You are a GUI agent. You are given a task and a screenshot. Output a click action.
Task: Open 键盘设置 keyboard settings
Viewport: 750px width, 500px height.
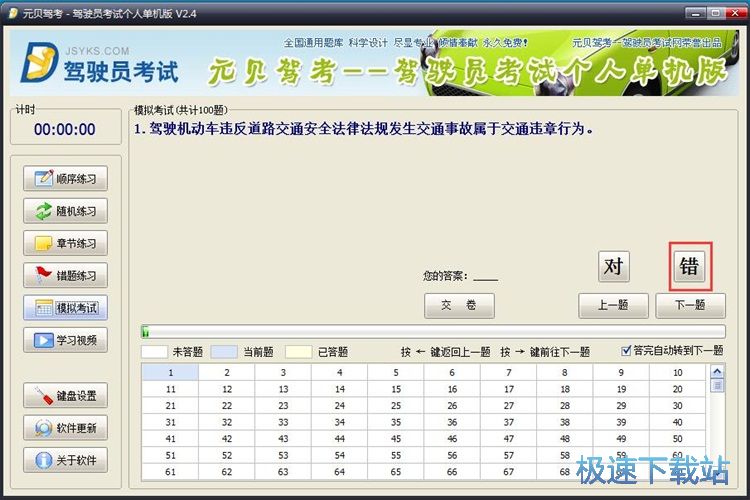(66, 396)
